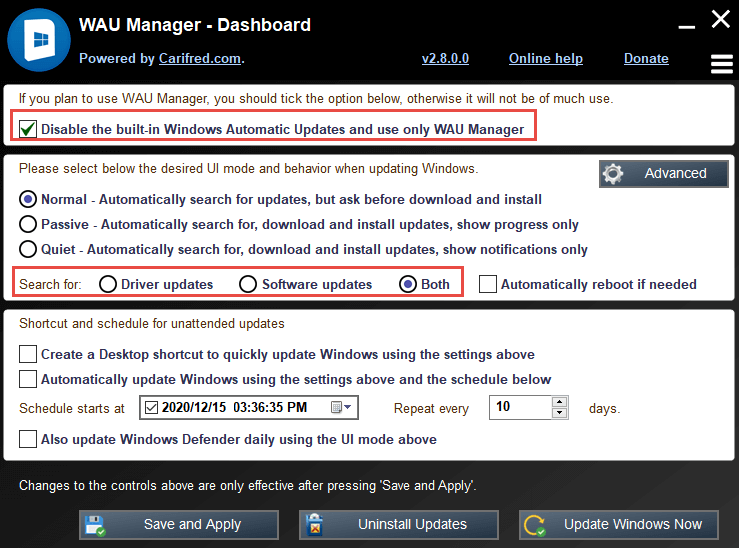Click the gear icon on Advanced button

(614, 174)
